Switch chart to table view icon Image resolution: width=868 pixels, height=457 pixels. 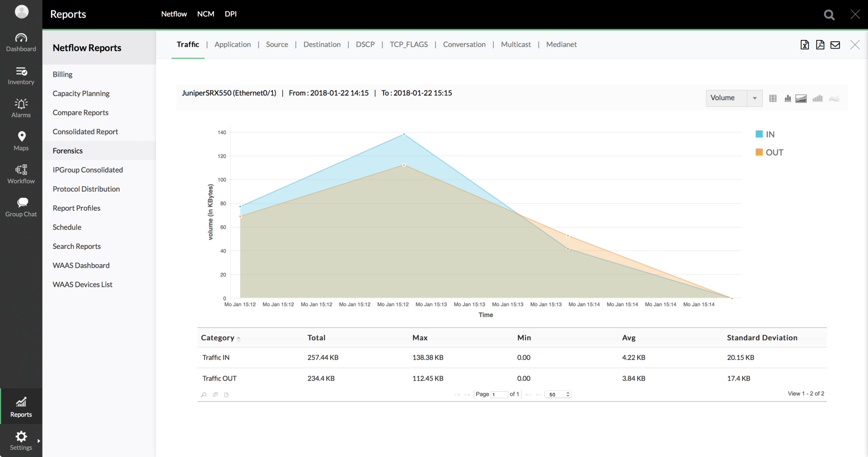[773, 98]
